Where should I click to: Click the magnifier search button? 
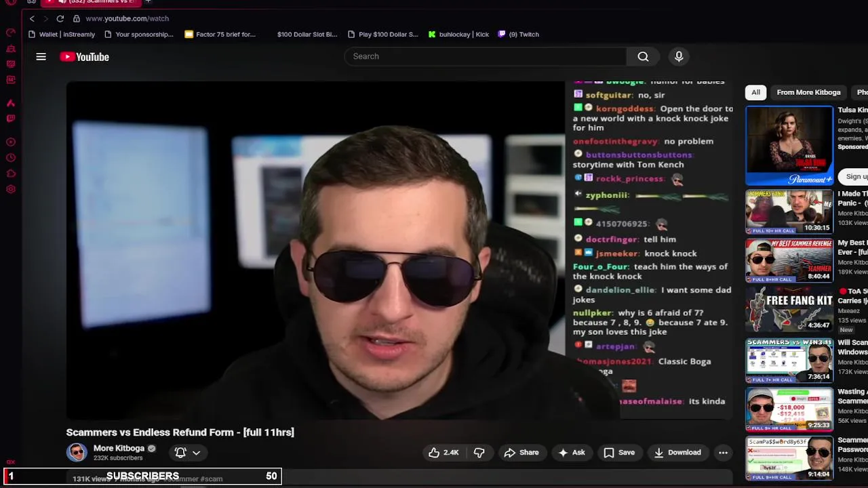[643, 56]
